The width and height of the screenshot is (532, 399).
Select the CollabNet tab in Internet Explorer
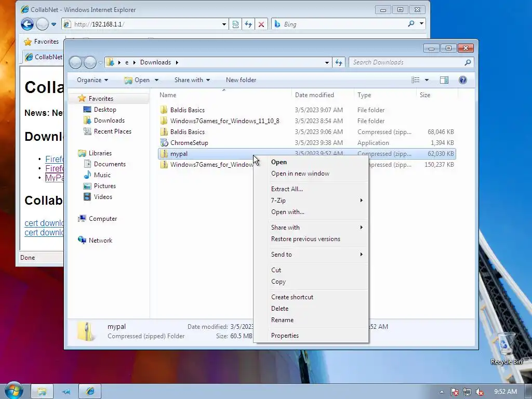(44, 57)
